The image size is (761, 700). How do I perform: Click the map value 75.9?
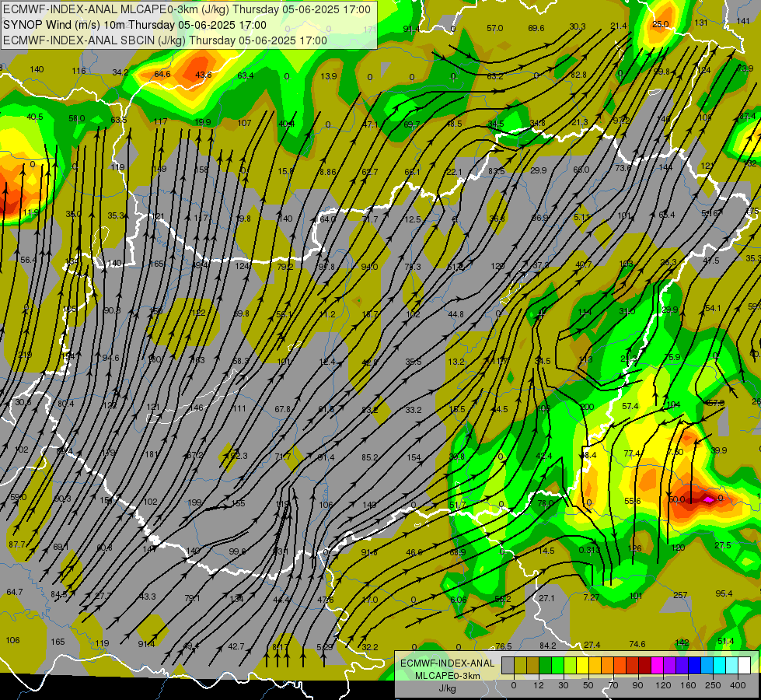672,357
